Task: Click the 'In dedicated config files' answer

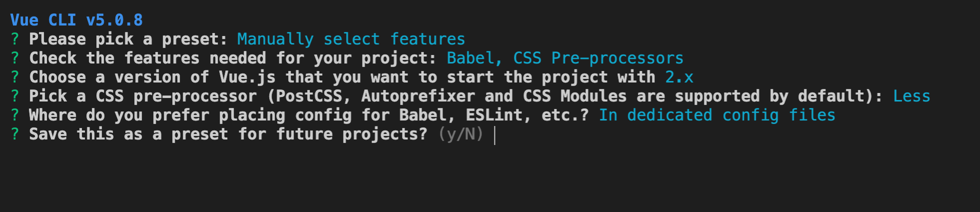Action: coord(717,115)
